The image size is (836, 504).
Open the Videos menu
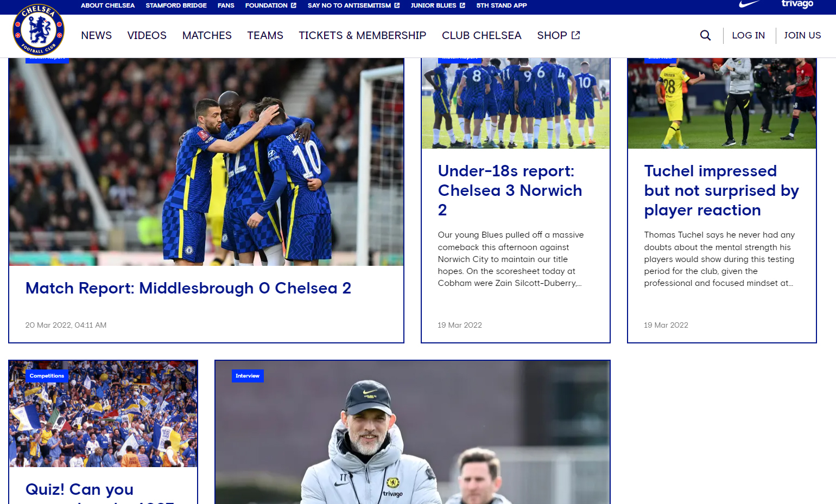(x=147, y=35)
